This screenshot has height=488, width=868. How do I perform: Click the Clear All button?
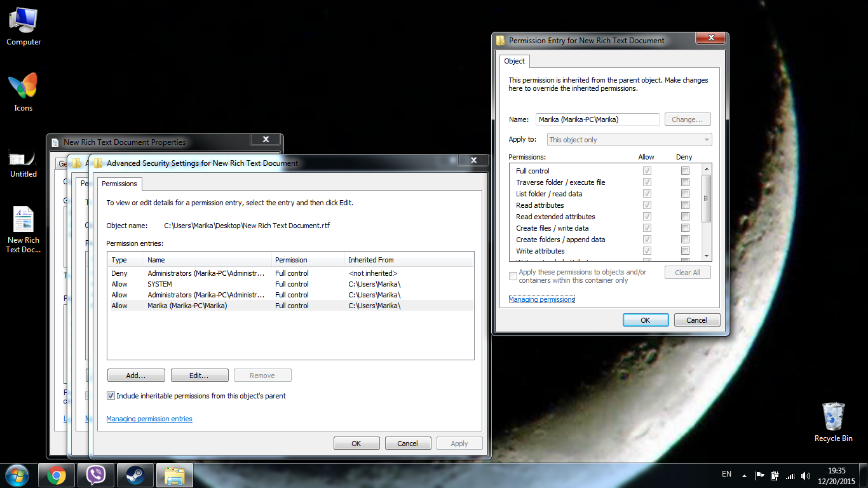point(688,273)
